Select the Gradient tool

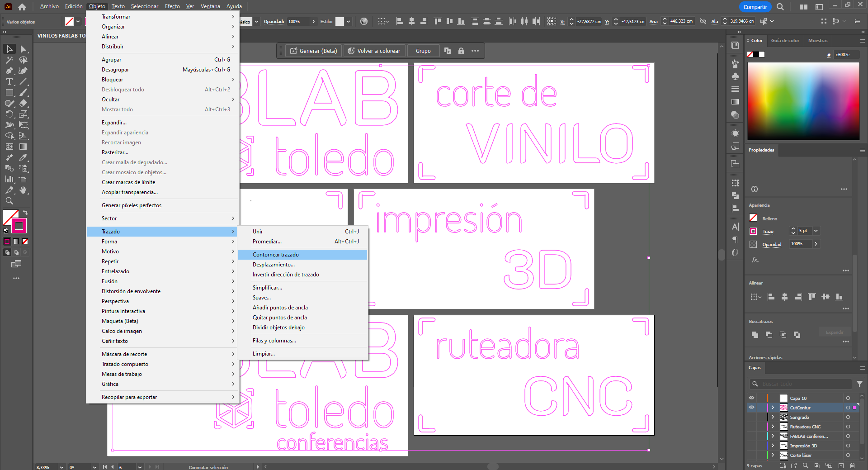[x=24, y=147]
